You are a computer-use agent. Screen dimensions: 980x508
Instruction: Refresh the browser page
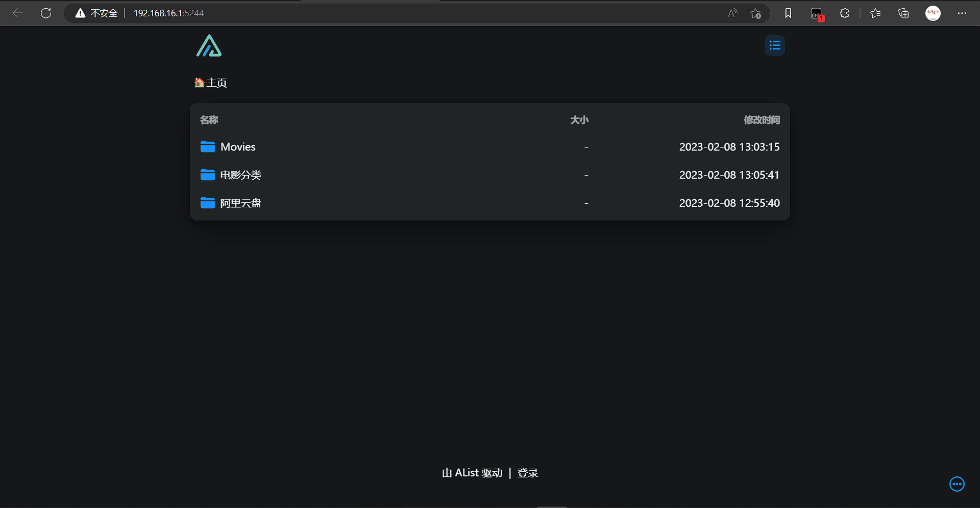pyautogui.click(x=46, y=13)
